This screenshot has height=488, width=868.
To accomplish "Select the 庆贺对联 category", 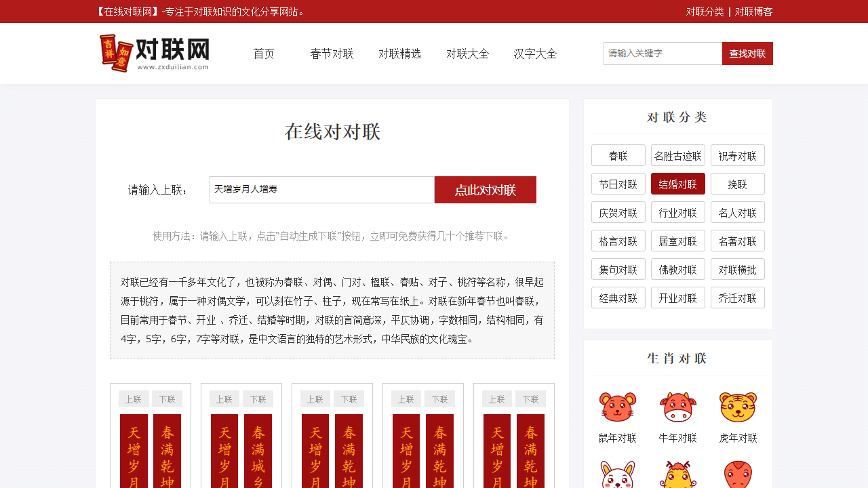I will point(618,212).
